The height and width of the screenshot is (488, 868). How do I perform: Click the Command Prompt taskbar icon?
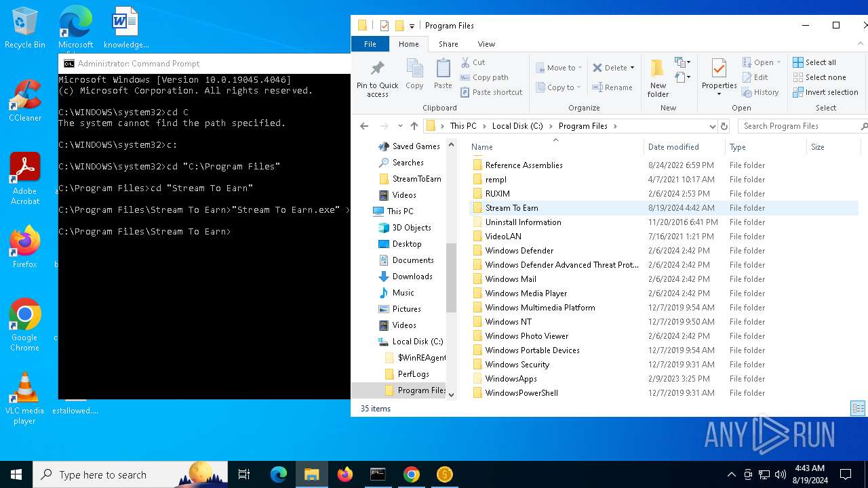378,474
